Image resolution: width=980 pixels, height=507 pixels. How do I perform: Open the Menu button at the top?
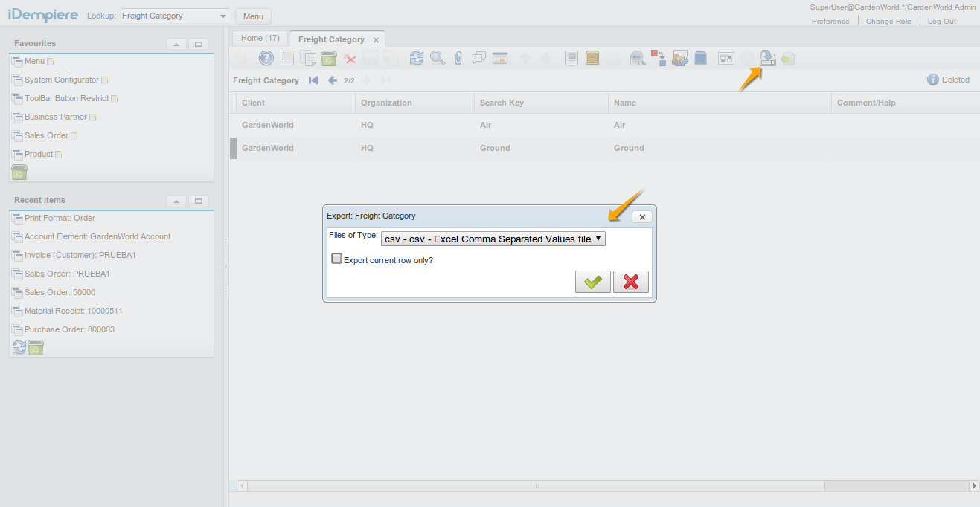tap(252, 16)
